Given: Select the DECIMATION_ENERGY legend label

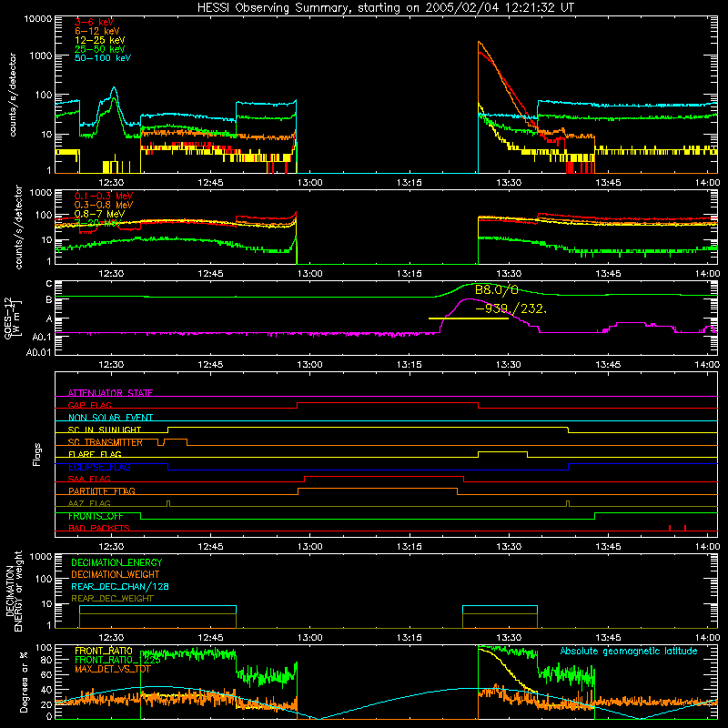Looking at the screenshot, I should click(x=116, y=562).
